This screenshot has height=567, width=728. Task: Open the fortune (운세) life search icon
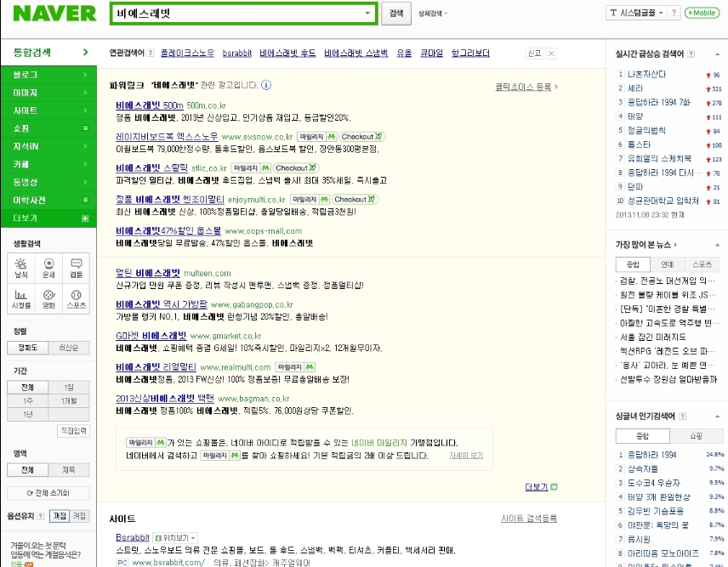[48, 268]
